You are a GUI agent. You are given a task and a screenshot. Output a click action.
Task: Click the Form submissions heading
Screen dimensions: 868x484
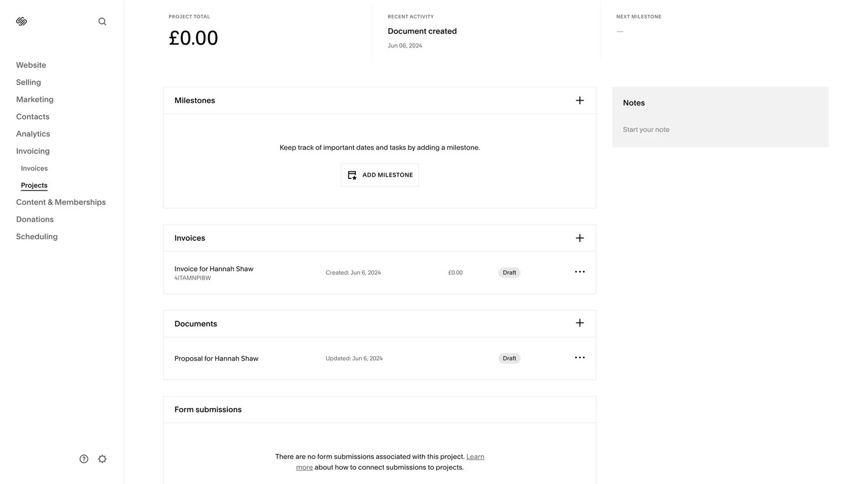coord(208,409)
